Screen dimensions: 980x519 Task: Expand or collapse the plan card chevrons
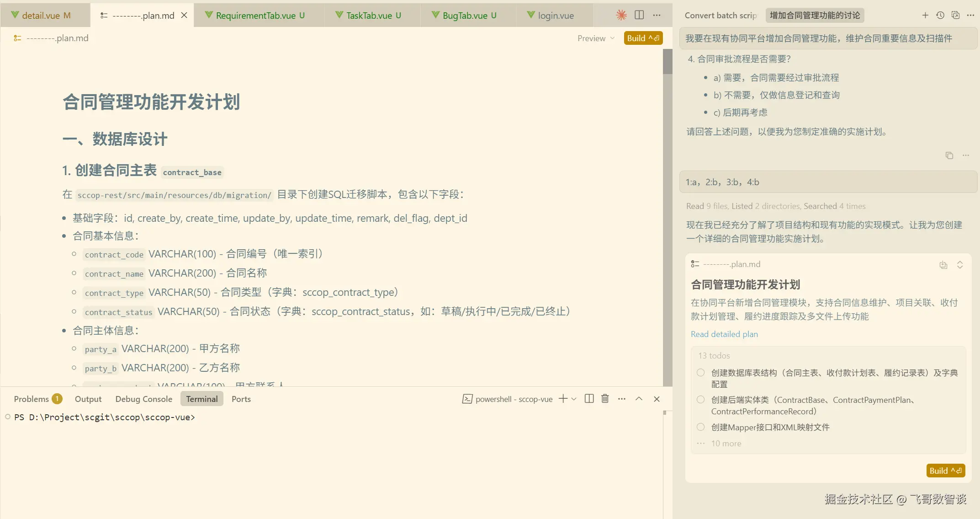click(x=960, y=265)
